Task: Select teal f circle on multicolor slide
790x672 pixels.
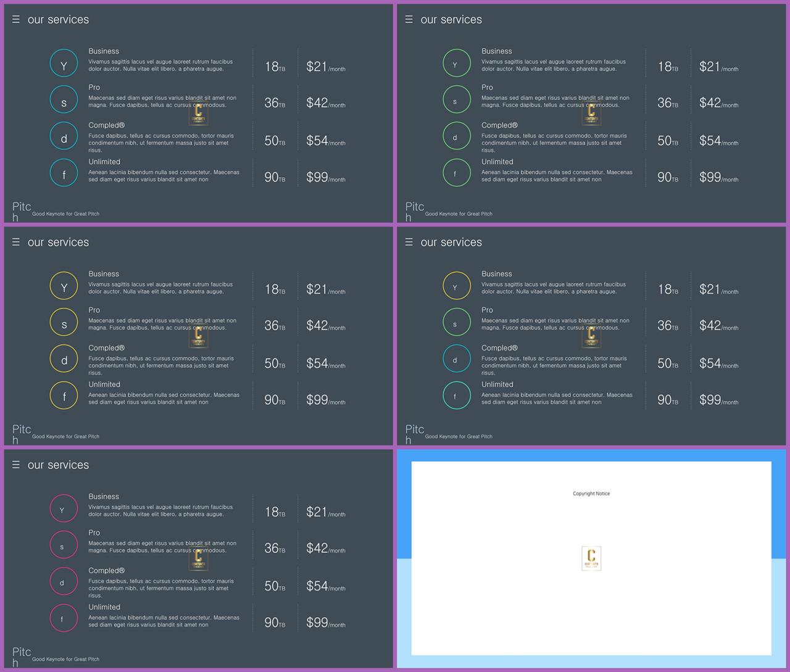Action: (x=457, y=395)
